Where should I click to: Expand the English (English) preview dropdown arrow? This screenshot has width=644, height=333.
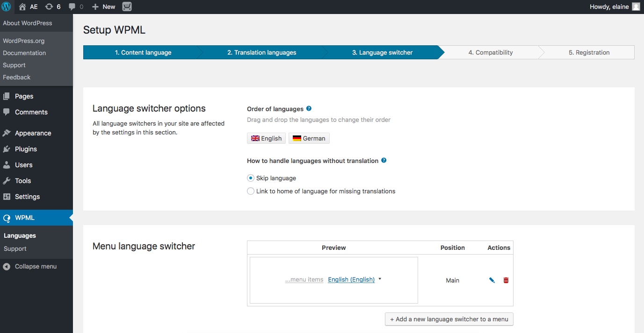point(380,279)
